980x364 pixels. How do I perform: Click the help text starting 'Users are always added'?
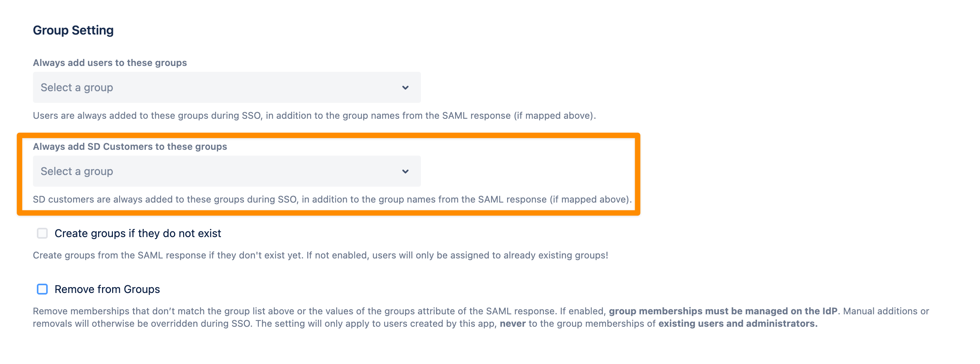(314, 116)
